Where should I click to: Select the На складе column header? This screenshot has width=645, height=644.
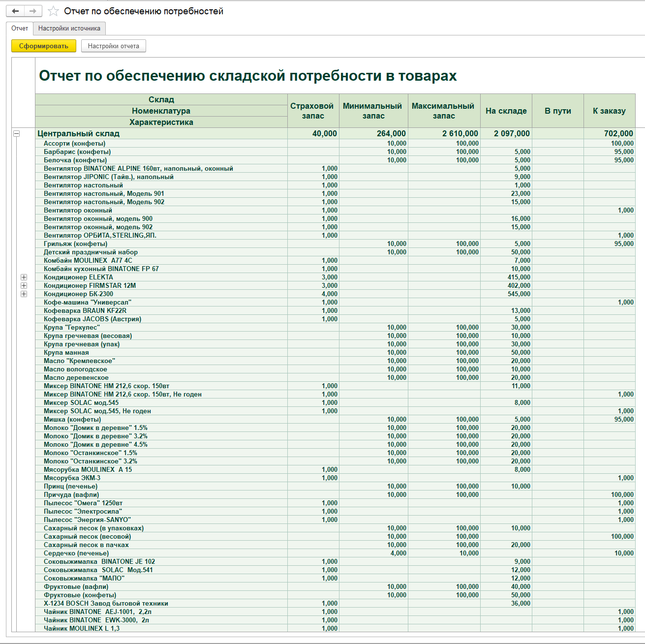pos(506,111)
